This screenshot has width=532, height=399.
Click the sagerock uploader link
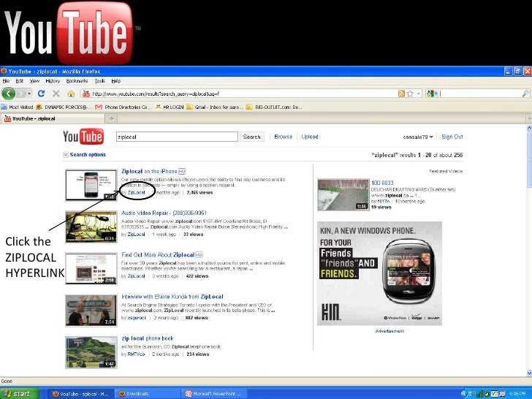(137, 318)
